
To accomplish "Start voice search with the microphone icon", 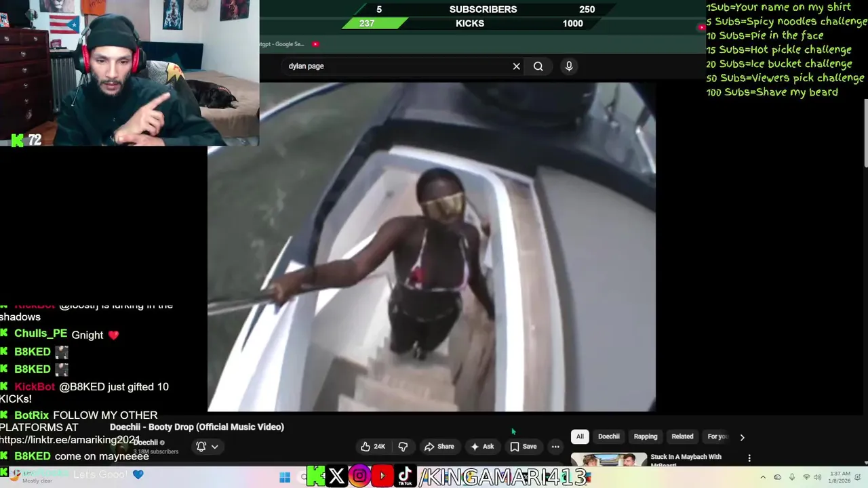I will click(x=569, y=66).
